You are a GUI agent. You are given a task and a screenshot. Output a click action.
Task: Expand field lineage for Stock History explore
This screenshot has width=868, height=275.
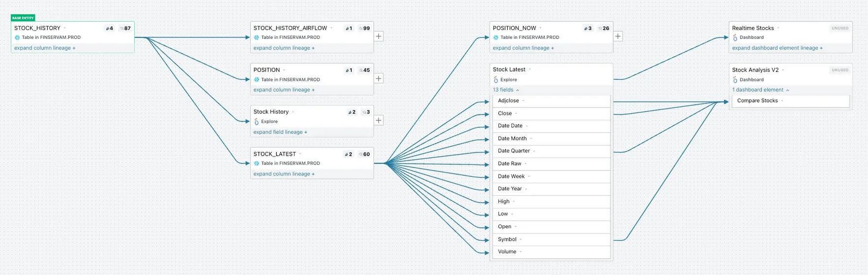coord(280,132)
